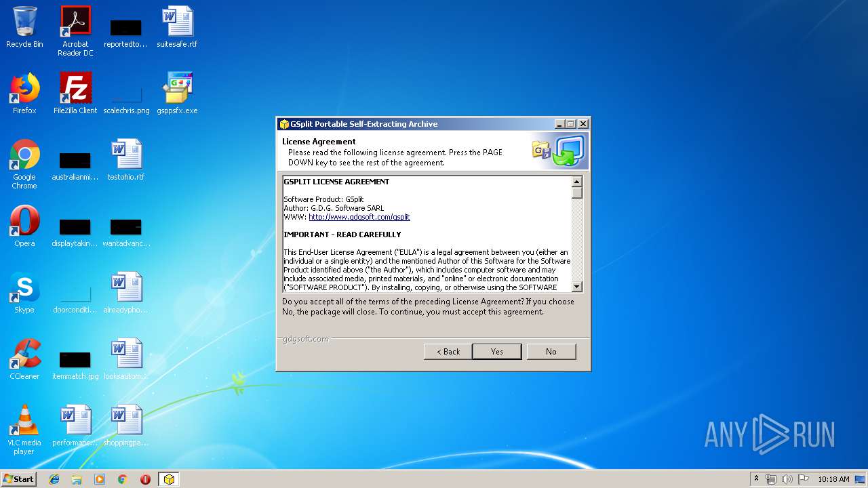Open media player icon in taskbar
Image resolution: width=868 pixels, height=488 pixels.
coord(100,479)
